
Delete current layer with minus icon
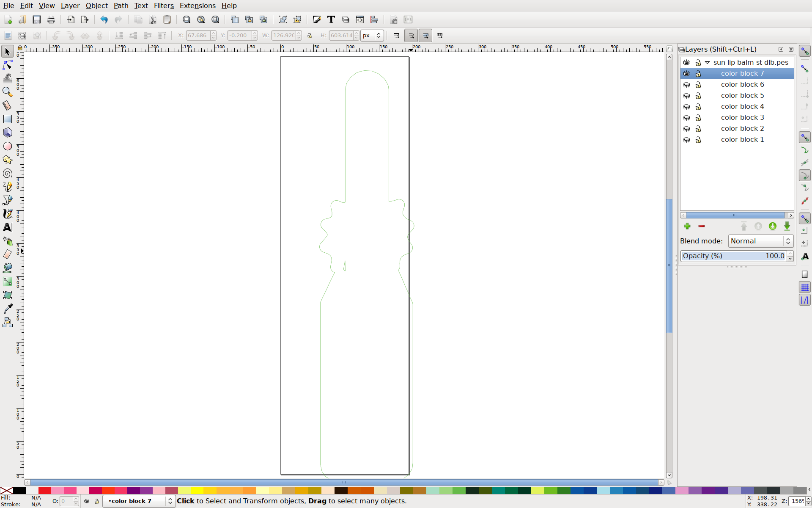[x=702, y=226]
